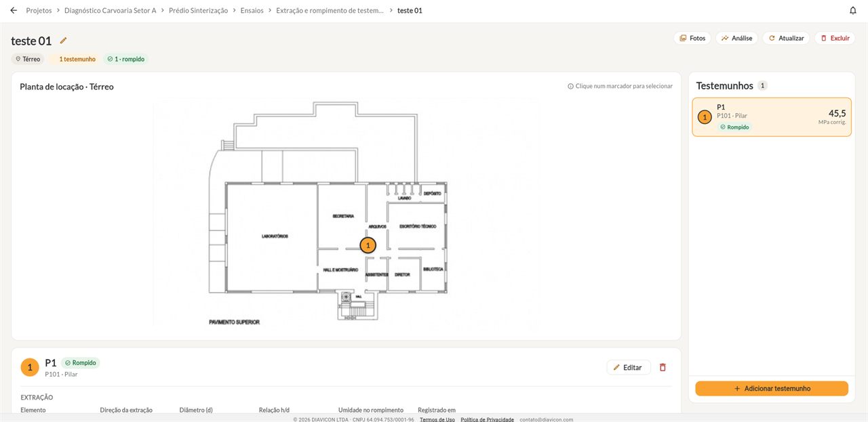Refresh data with Atualizar
Viewport: 868px width, 422px height.
click(786, 38)
